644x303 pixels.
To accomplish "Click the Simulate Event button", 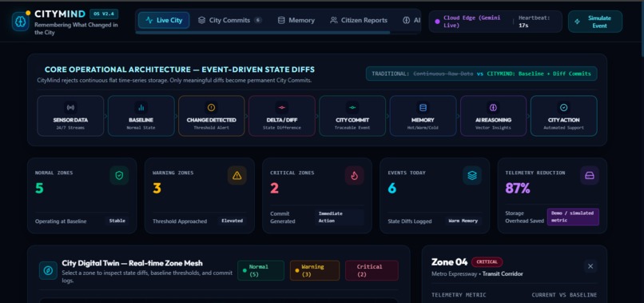I will [x=595, y=22].
